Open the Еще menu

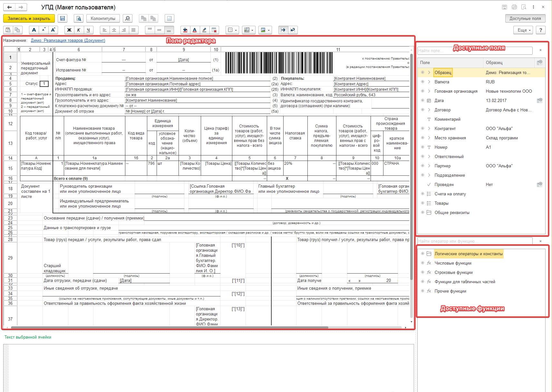tap(524, 30)
